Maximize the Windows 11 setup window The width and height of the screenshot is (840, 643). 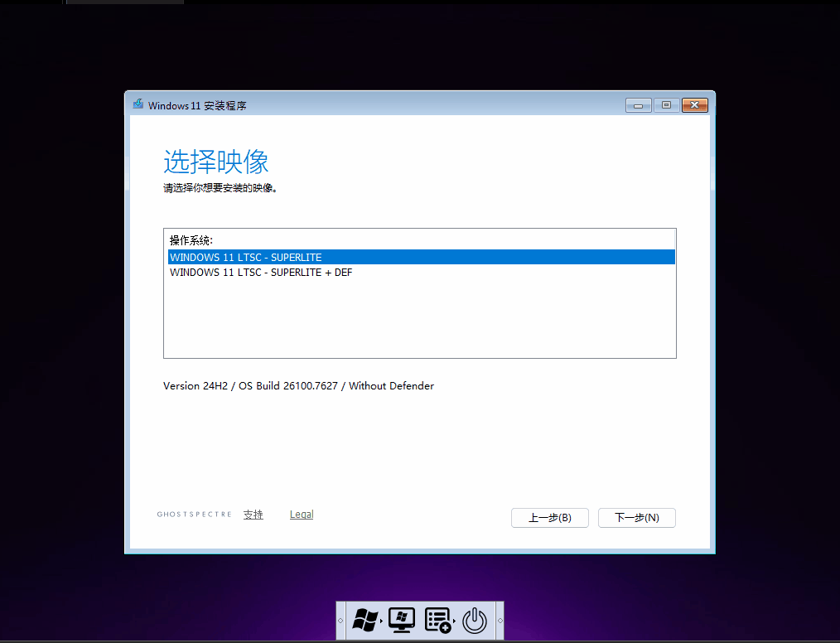tap(666, 105)
